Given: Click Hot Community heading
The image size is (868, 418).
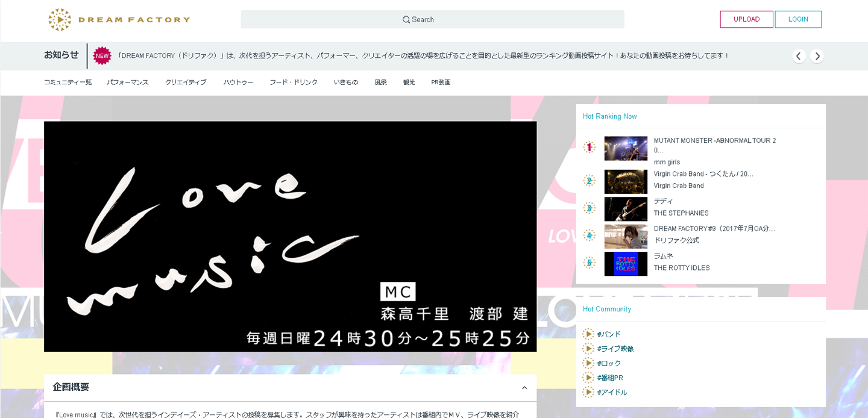Looking at the screenshot, I should tap(607, 309).
